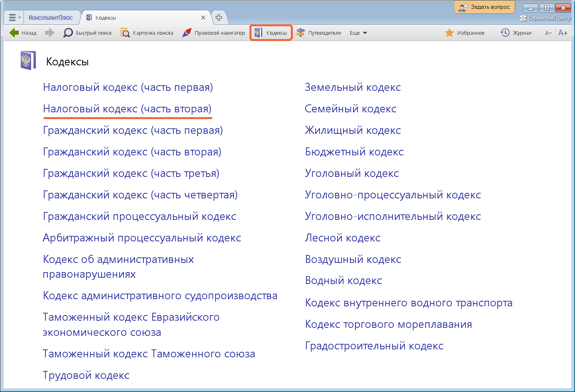Viewport: 575px width, 392px height.
Task: Open Уголовно-процессуальный кодекс
Action: coord(393,195)
